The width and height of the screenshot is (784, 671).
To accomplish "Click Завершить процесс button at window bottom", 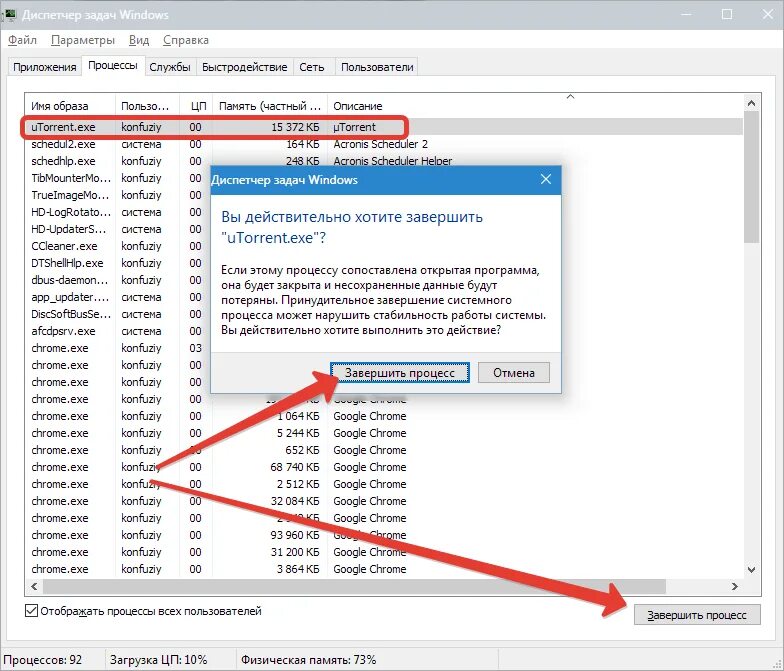I will (x=697, y=615).
